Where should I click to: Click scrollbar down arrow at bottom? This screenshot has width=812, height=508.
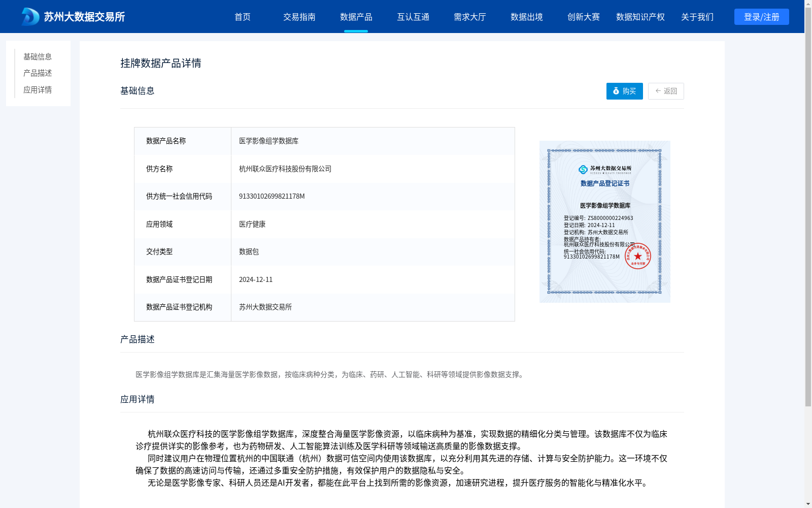(808, 504)
